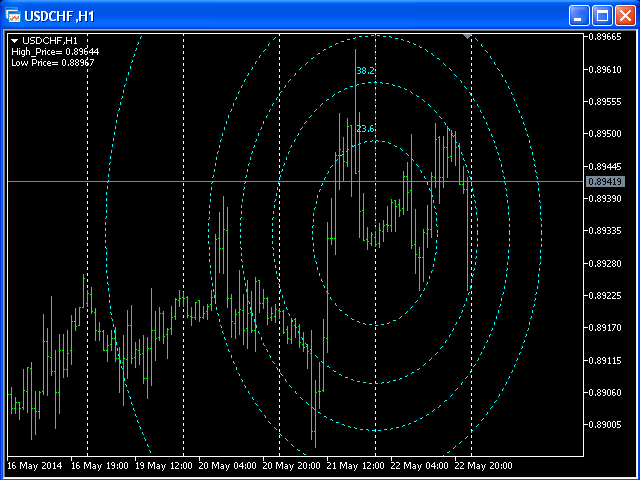Viewport: 640px width, 480px height.
Task: Click the 0.89335 price scale value
Action: click(x=605, y=231)
